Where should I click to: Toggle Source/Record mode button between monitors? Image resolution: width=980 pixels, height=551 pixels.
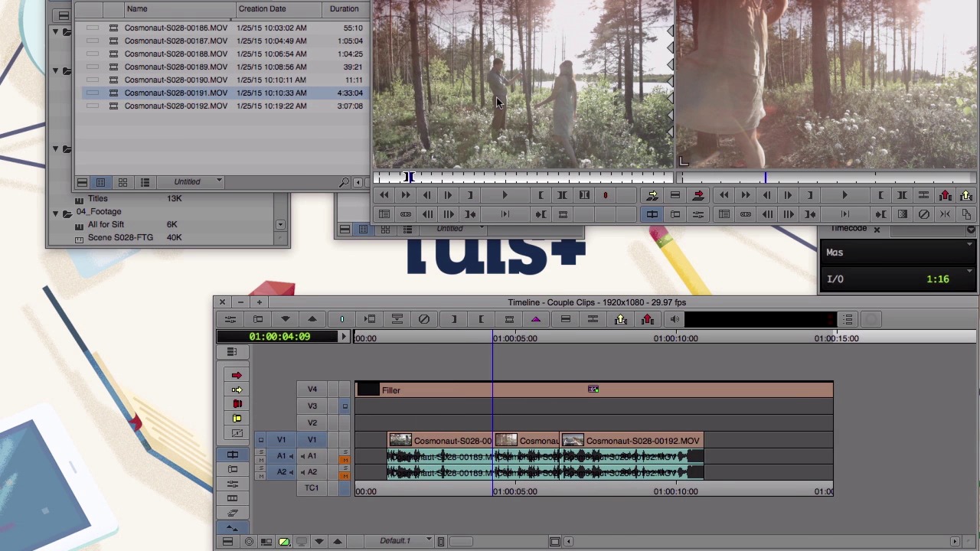pos(652,215)
